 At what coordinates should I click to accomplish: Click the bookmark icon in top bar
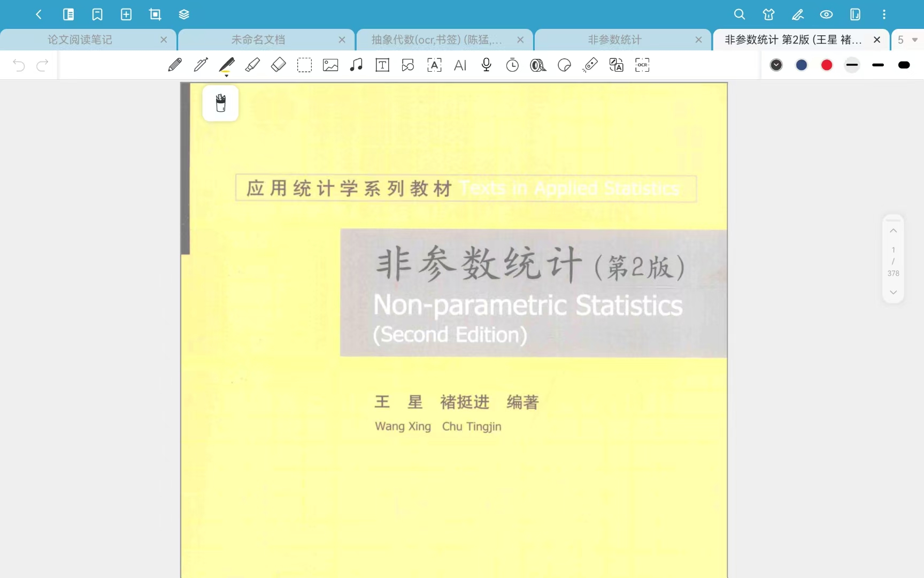[97, 14]
